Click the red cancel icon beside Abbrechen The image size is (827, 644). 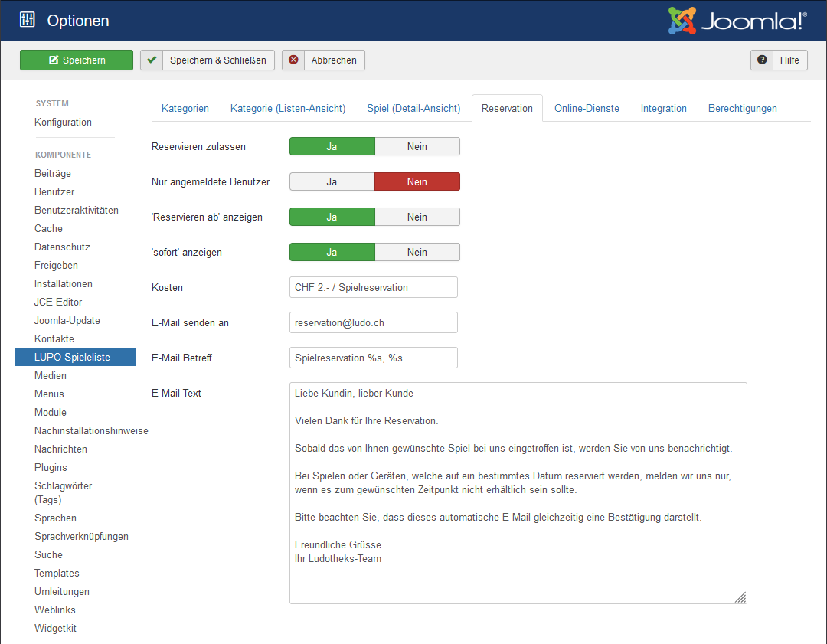[293, 60]
